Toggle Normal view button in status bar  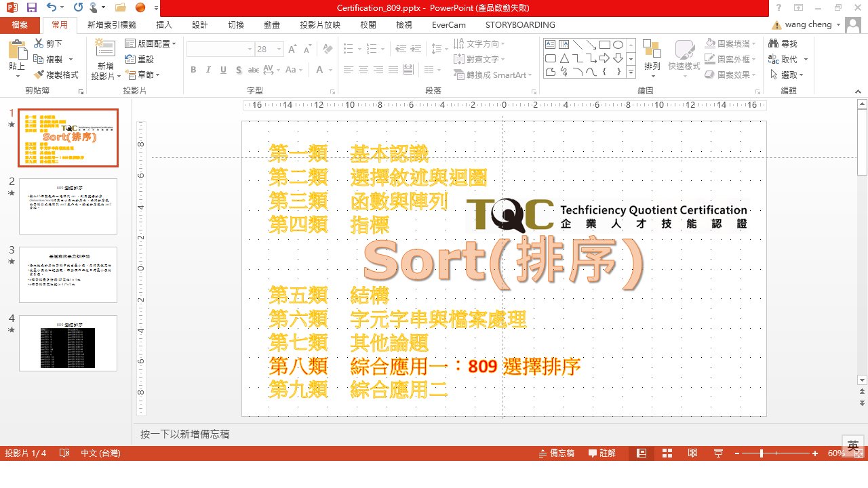[641, 453]
